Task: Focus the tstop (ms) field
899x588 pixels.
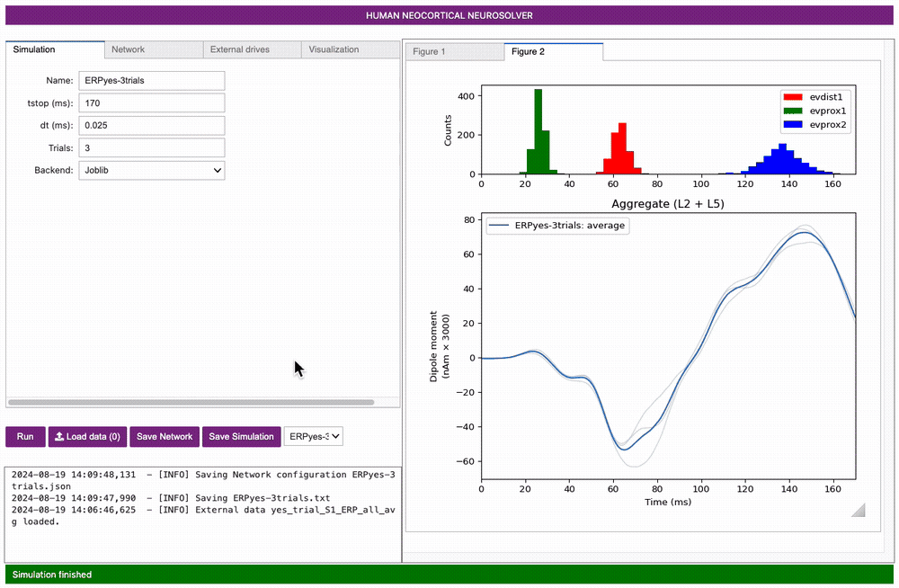Action: (x=151, y=102)
